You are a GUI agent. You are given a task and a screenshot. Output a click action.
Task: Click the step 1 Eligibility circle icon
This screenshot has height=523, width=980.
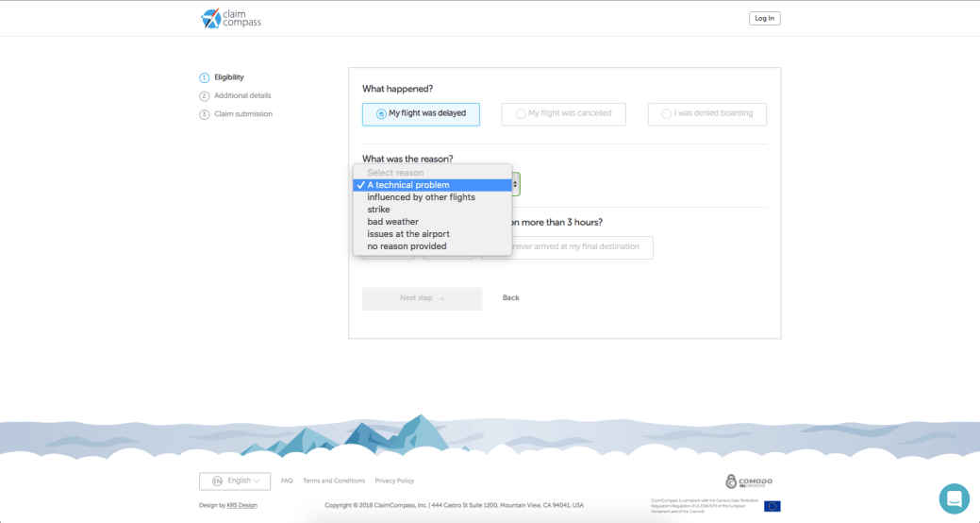[x=205, y=77]
